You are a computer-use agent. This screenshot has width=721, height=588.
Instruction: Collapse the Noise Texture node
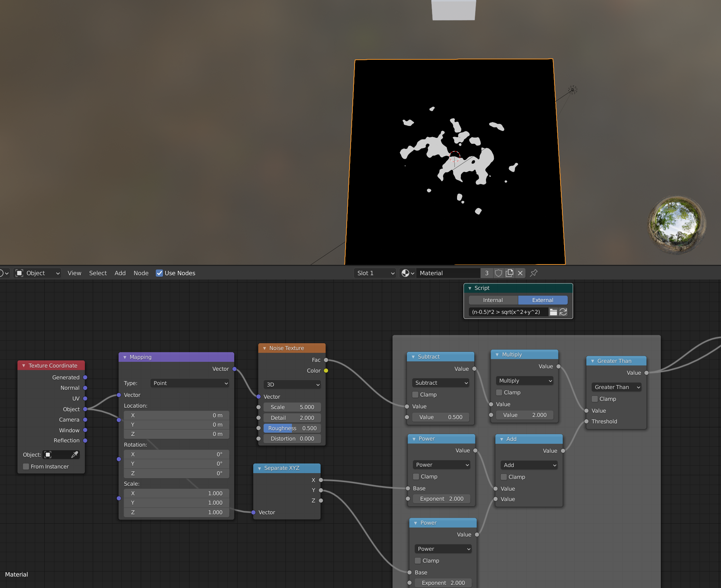coord(264,348)
